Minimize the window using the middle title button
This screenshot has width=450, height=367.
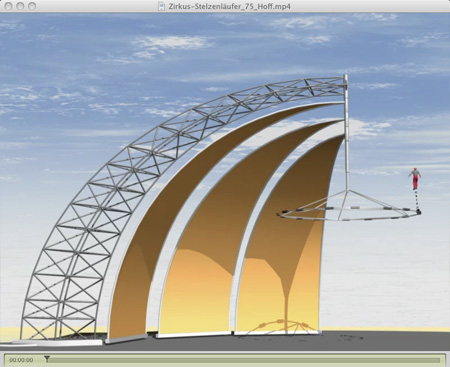(20, 6)
